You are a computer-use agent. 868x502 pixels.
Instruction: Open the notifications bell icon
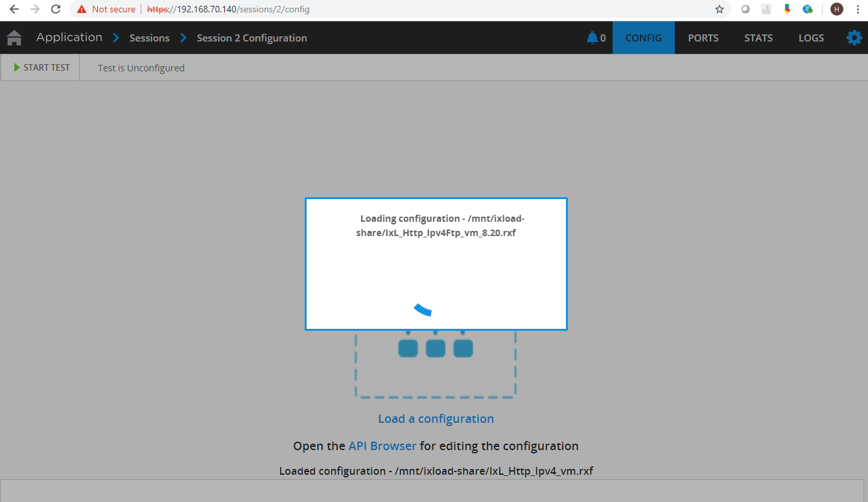[592, 38]
